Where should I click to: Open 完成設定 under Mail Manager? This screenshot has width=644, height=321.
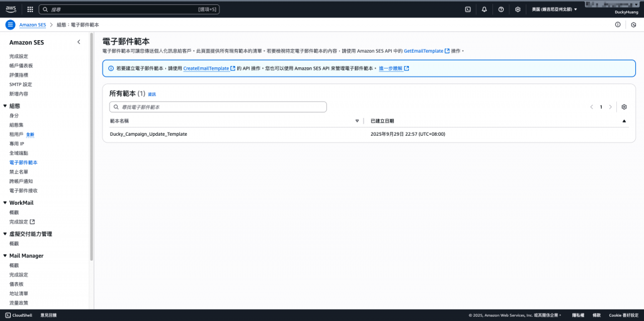(19, 275)
